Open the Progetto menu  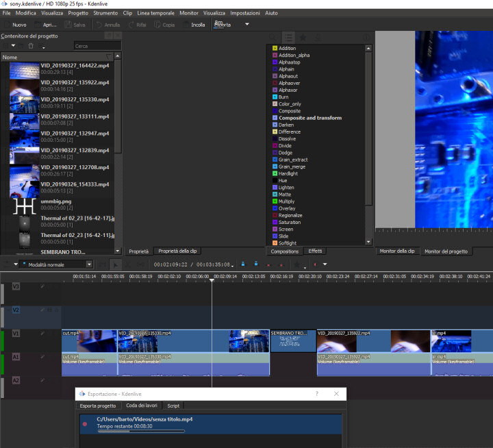click(78, 13)
